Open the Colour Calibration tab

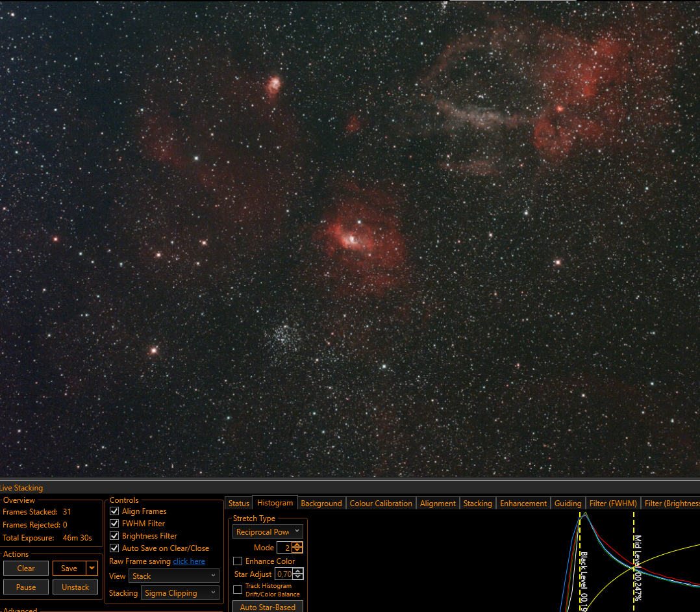point(381,503)
